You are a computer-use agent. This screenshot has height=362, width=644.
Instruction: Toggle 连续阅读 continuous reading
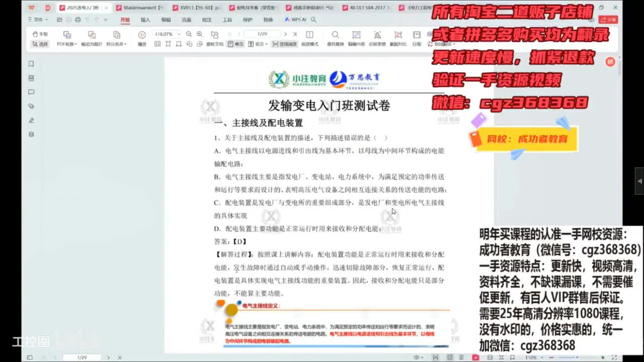[284, 44]
